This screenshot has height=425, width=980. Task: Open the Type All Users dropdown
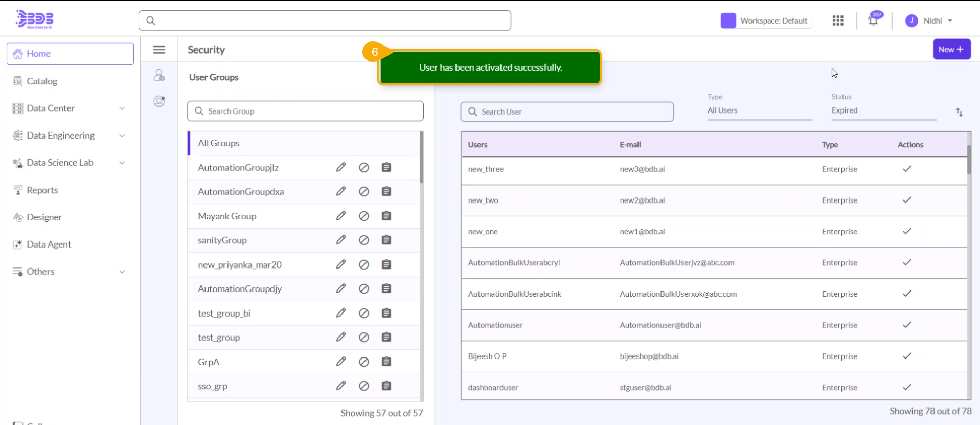coord(759,110)
